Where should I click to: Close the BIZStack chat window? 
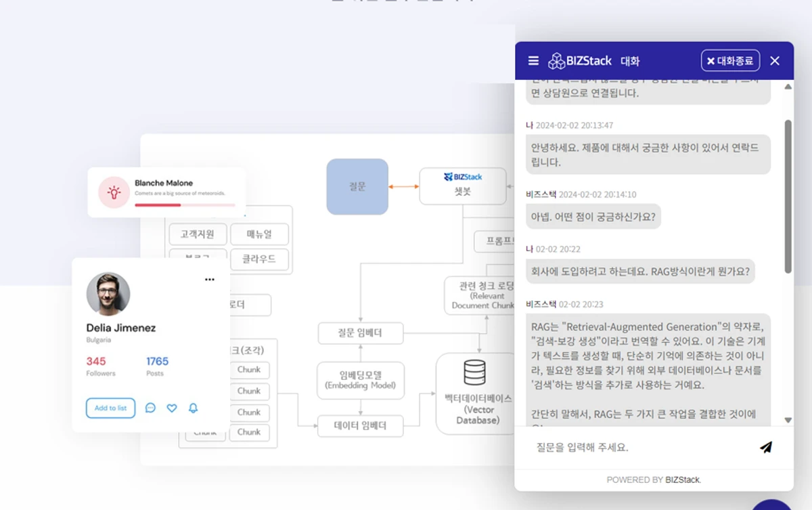coord(775,61)
